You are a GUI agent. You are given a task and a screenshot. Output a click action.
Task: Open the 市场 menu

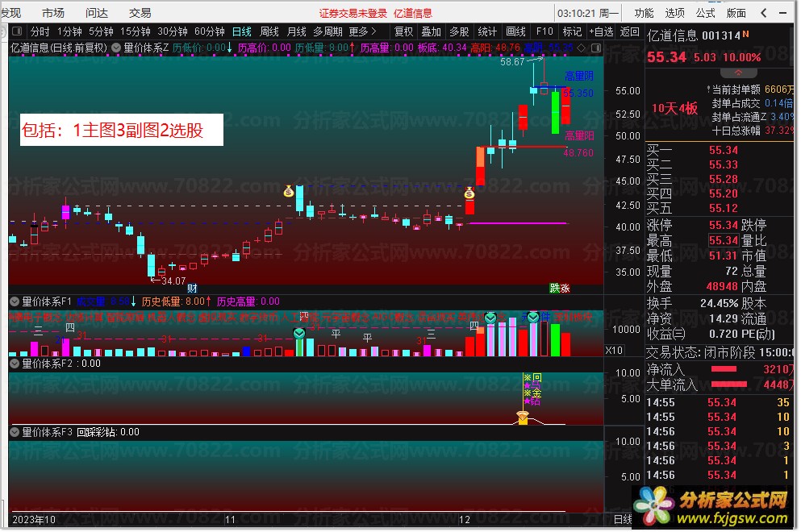(x=53, y=13)
